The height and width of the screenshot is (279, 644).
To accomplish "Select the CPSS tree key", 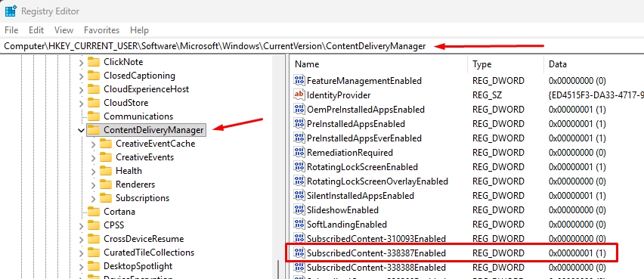I will pyautogui.click(x=114, y=225).
